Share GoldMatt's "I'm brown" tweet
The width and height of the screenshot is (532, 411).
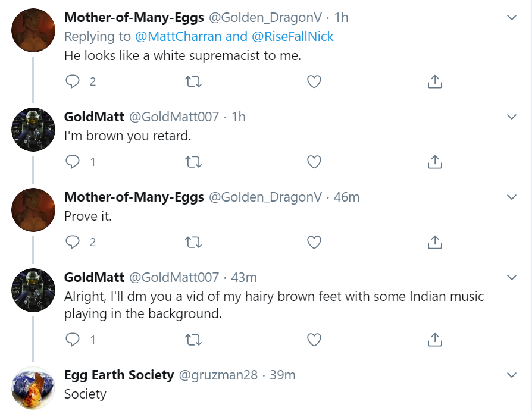(434, 162)
